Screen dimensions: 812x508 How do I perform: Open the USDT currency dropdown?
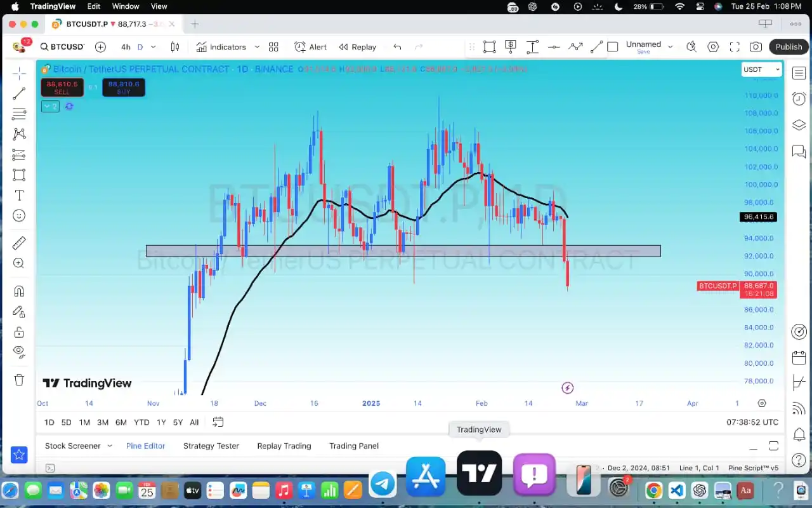[x=762, y=69]
